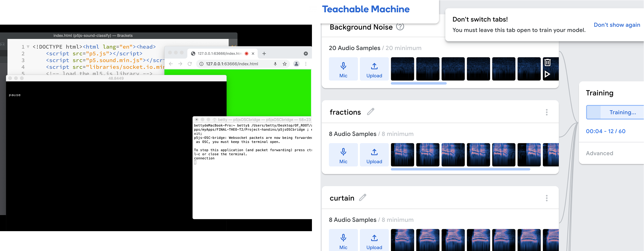The height and width of the screenshot is (251, 644).
Task: Click Chrome forward arrow
Action: tap(180, 64)
